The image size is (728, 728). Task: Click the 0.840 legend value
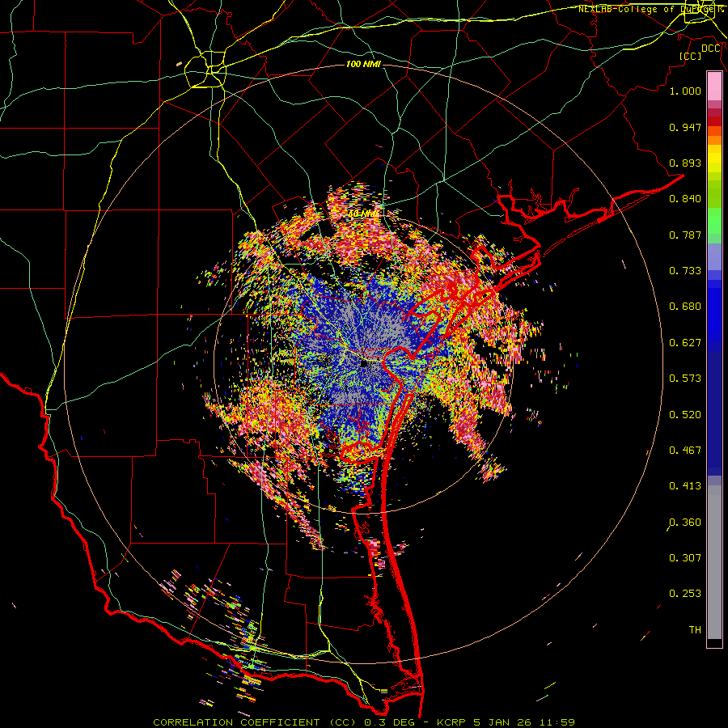click(685, 199)
